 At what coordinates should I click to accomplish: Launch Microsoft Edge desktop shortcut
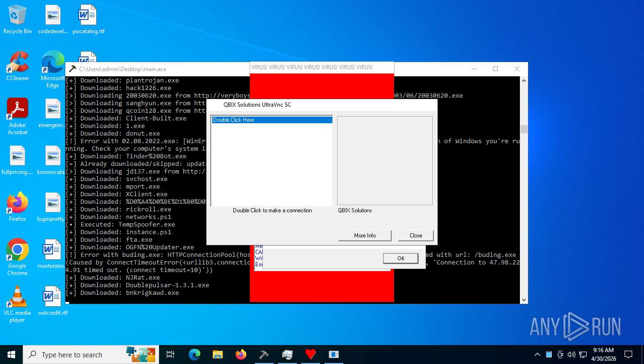point(53,70)
